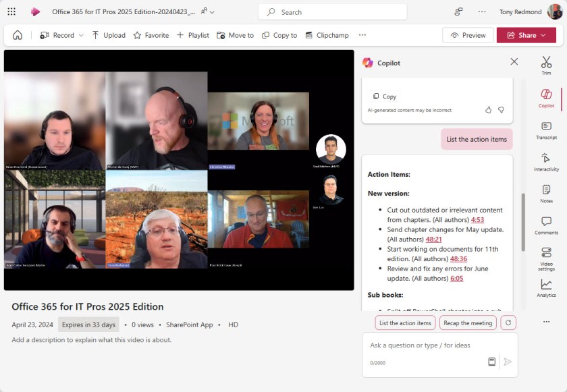Copy the Copilot response
Image resolution: width=567 pixels, height=392 pixels.
384,96
